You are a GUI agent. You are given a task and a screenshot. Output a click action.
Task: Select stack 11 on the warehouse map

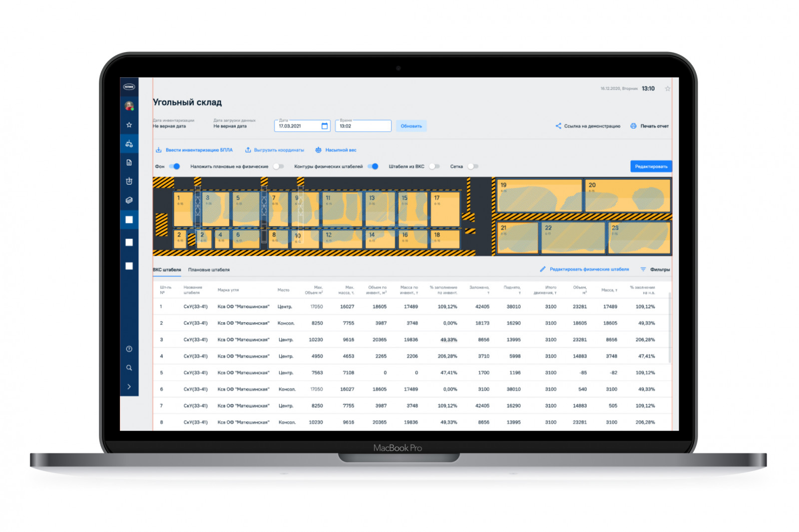tap(343, 209)
